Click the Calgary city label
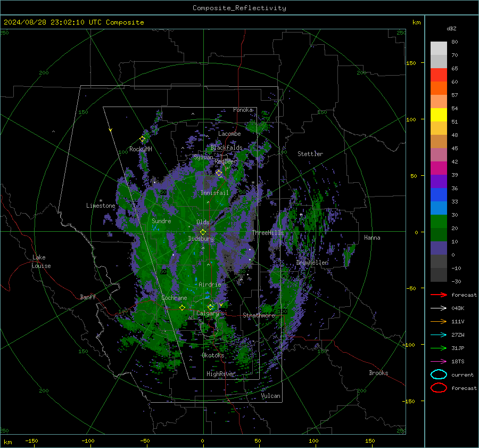 (x=208, y=313)
